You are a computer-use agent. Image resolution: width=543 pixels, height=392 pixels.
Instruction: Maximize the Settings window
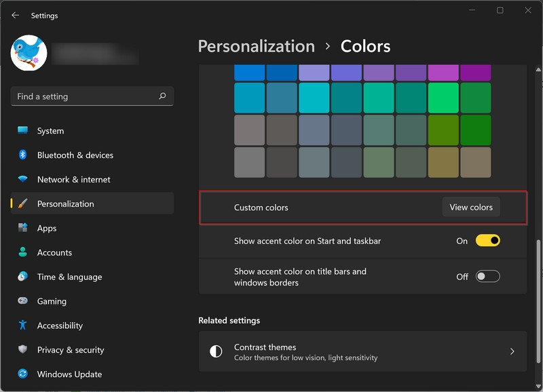pyautogui.click(x=500, y=10)
